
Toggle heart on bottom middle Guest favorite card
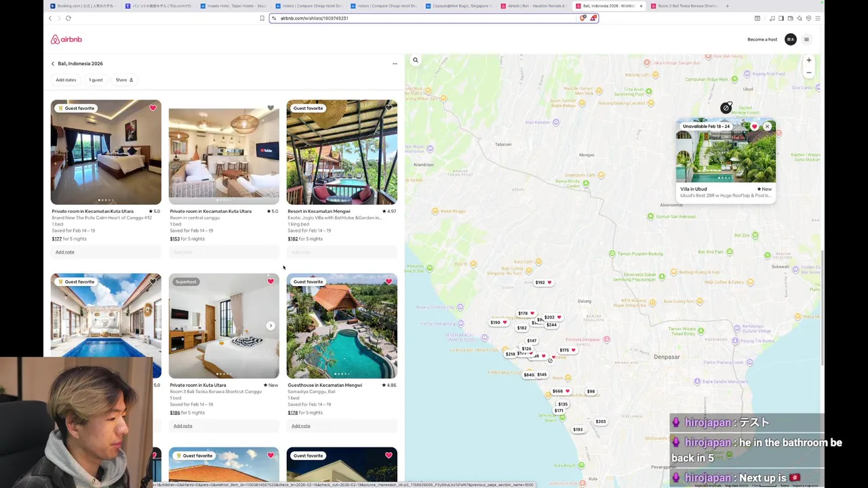[271, 455]
